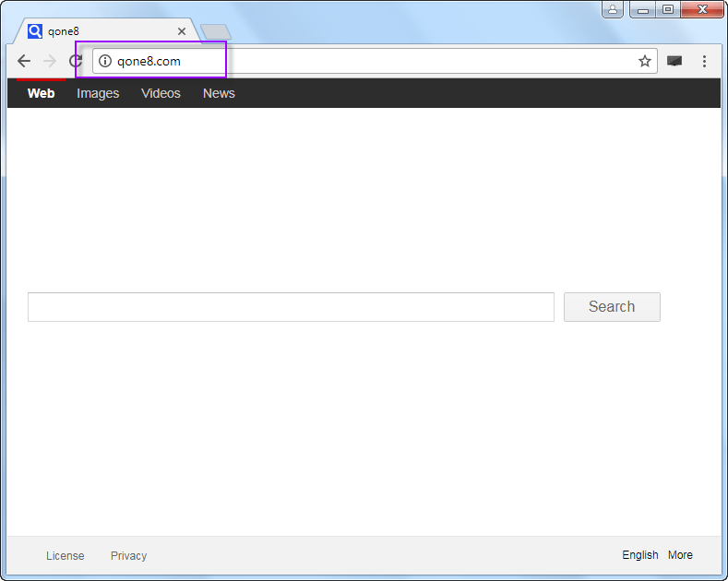Image resolution: width=728 pixels, height=581 pixels.
Task: Go back using the back arrow
Action: 24,61
